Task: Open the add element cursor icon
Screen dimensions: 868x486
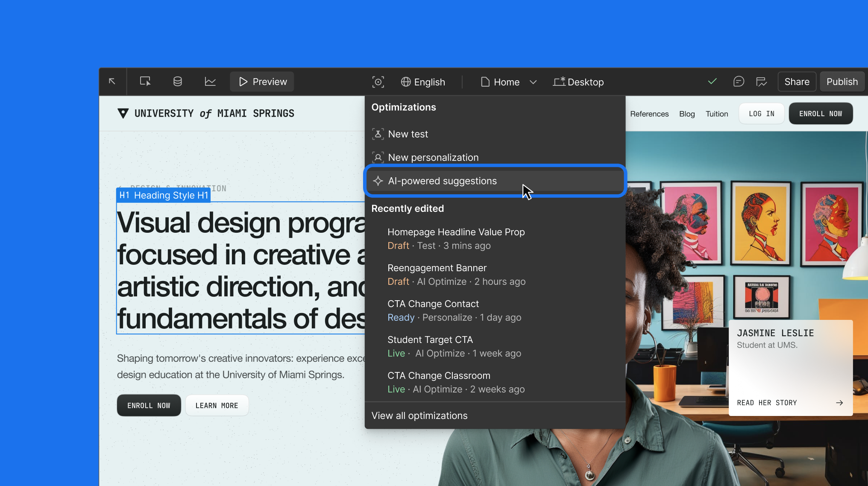Action: pos(145,82)
